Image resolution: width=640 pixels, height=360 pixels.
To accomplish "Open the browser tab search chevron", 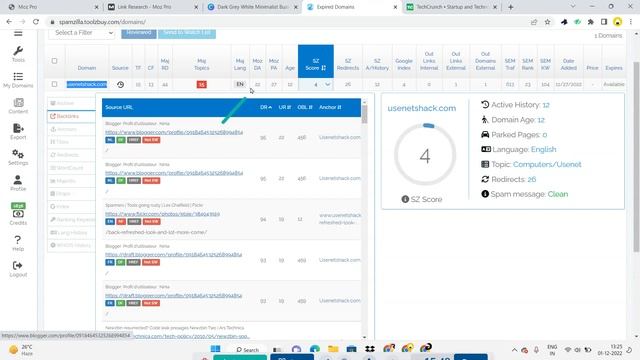I will click(x=573, y=7).
